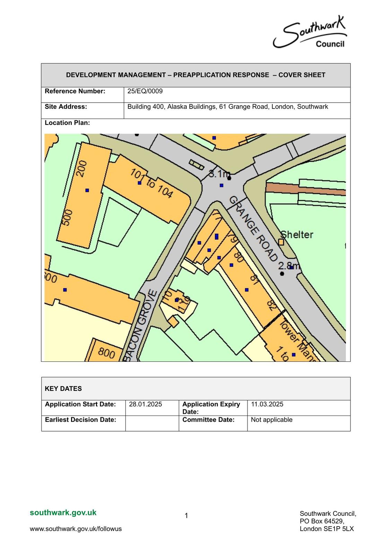Click the blue marker on Tower Mansions building
Viewport: 392px width, 555px height.
click(294, 355)
